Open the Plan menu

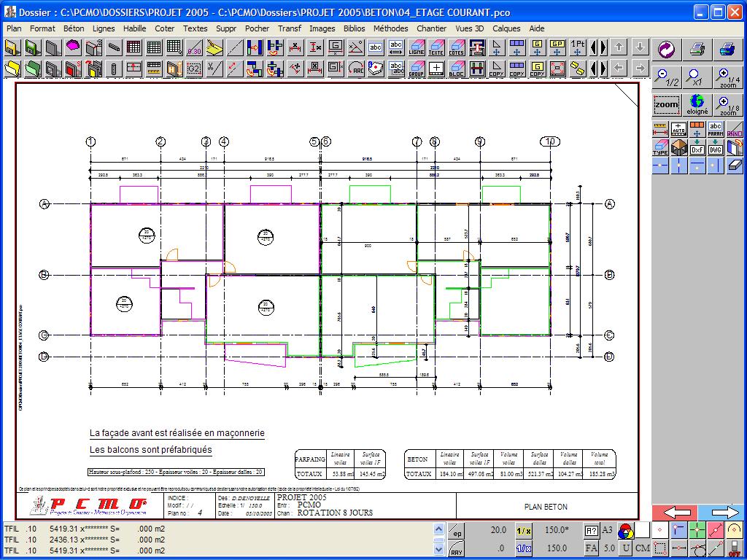tap(14, 28)
